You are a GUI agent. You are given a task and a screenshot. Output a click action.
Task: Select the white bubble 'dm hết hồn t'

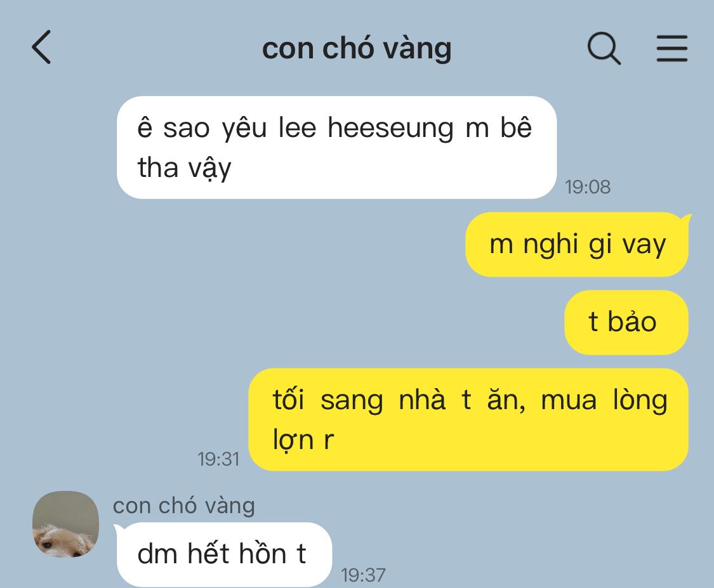224,554
